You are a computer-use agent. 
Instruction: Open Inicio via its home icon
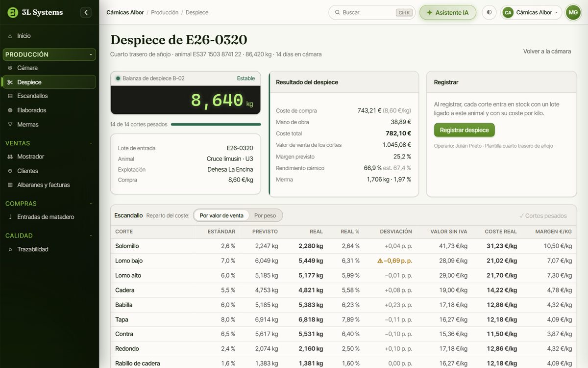click(10, 36)
